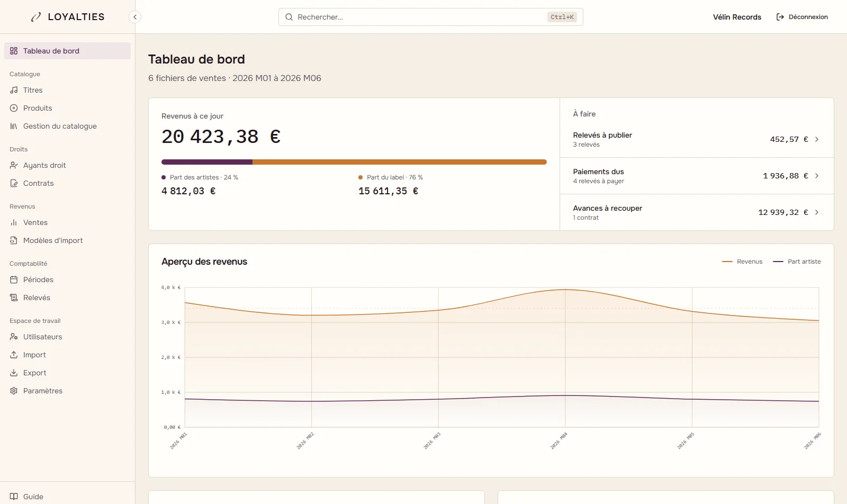Click the search magnifier icon
The width and height of the screenshot is (847, 504).
(x=289, y=17)
